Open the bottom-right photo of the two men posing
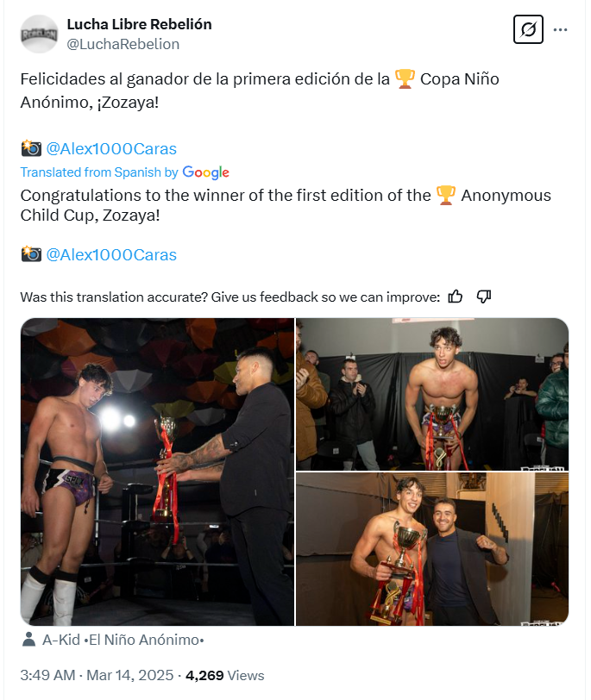 pos(432,549)
